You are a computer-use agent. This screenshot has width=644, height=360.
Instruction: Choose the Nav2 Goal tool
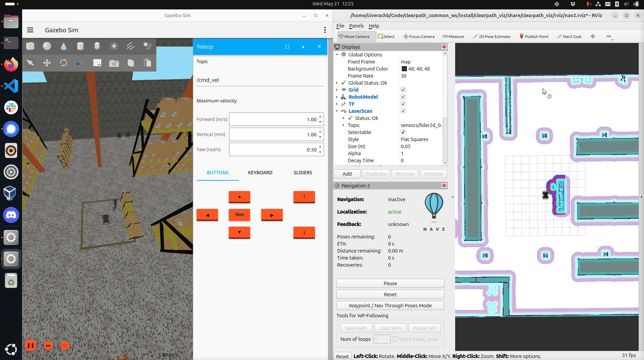click(569, 36)
